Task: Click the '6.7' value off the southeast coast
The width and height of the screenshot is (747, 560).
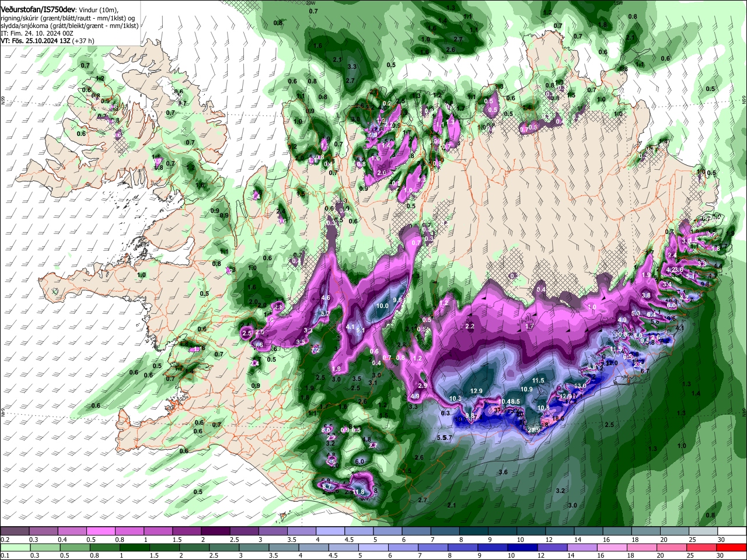Action: [x=645, y=371]
